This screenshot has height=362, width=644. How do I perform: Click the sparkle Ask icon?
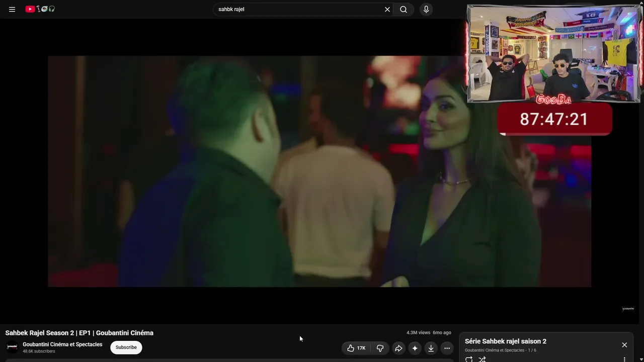pos(415,348)
